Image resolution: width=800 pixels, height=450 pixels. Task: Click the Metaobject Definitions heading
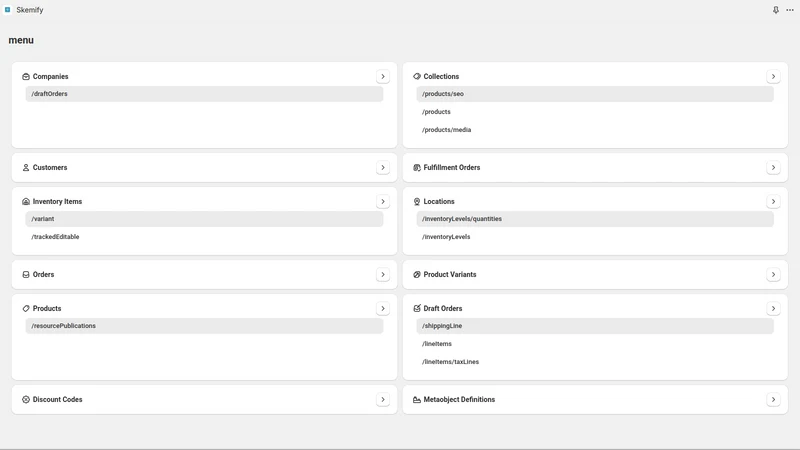coord(459,399)
